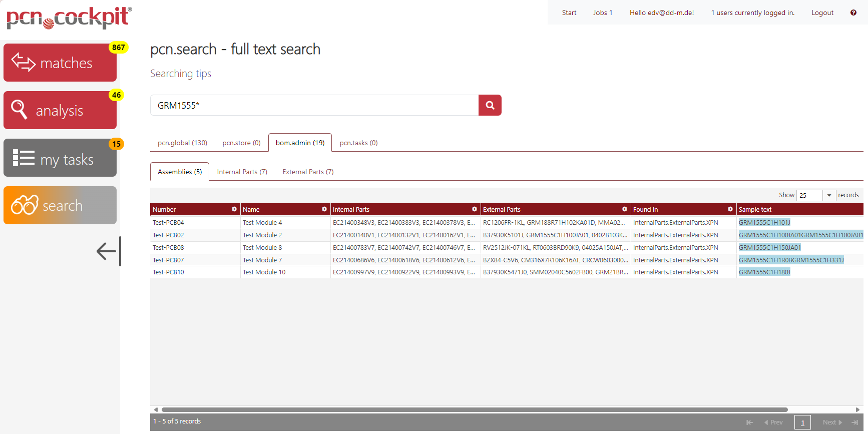Screen dimensions: 868x434
Task: Click the Searching tips link
Action: [181, 74]
